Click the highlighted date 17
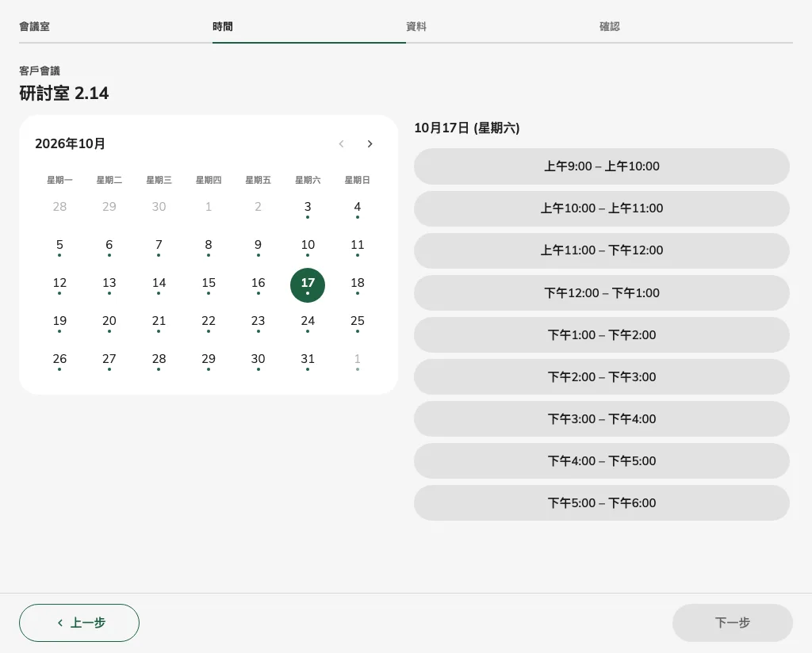Screen dimensions: 812x653 click(308, 285)
